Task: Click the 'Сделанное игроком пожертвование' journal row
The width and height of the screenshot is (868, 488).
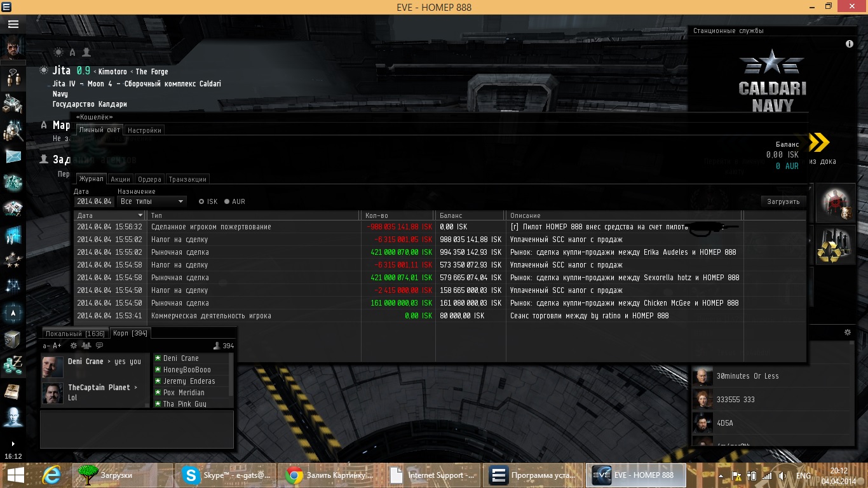Action: [x=440, y=227]
